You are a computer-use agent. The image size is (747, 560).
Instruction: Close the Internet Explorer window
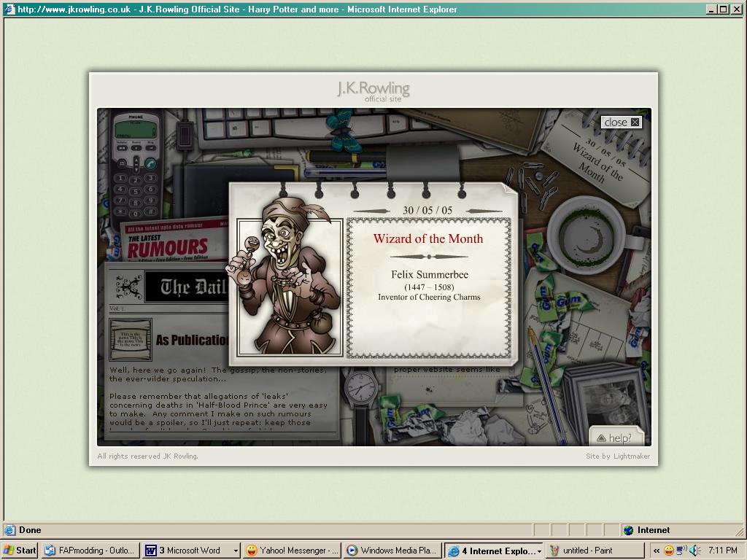(737, 9)
